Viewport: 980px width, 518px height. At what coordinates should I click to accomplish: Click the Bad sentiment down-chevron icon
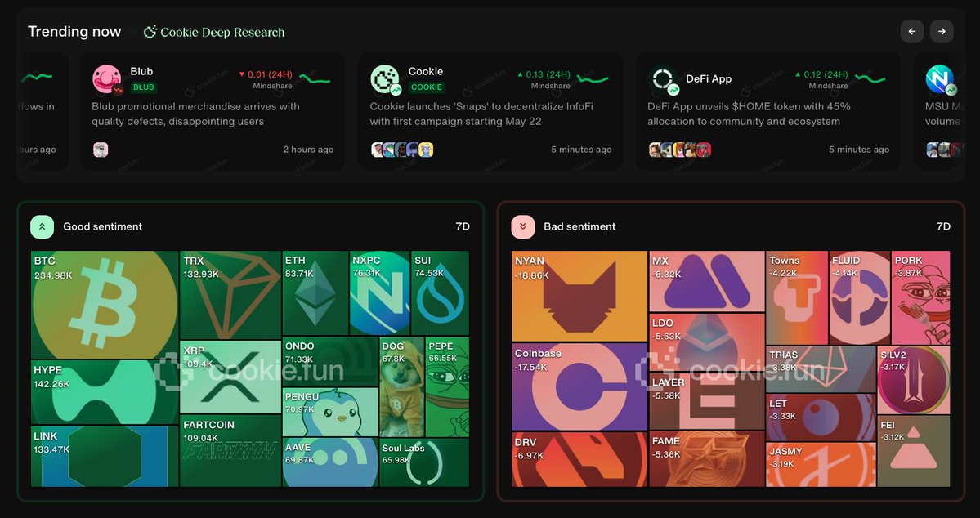(x=523, y=226)
